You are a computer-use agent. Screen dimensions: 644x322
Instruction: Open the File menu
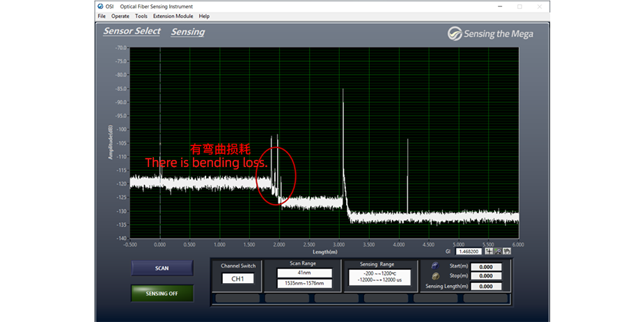(102, 16)
